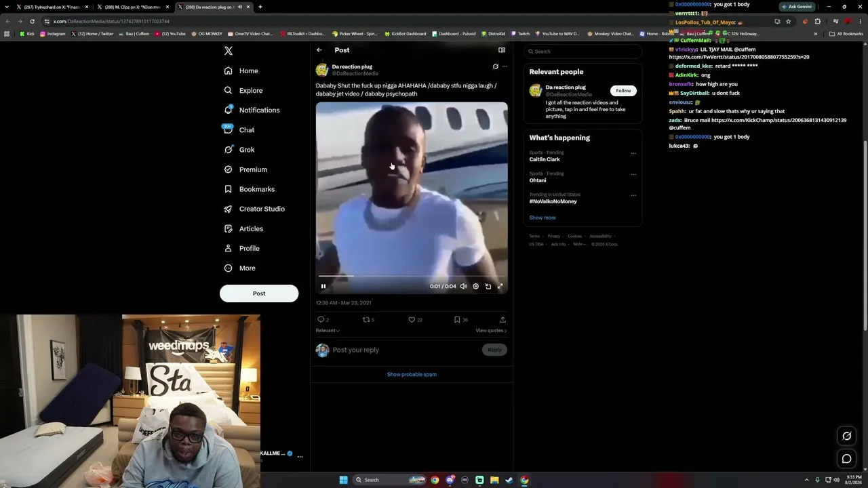This screenshot has width=868, height=488.
Task: Bookmark the post
Action: point(457,319)
